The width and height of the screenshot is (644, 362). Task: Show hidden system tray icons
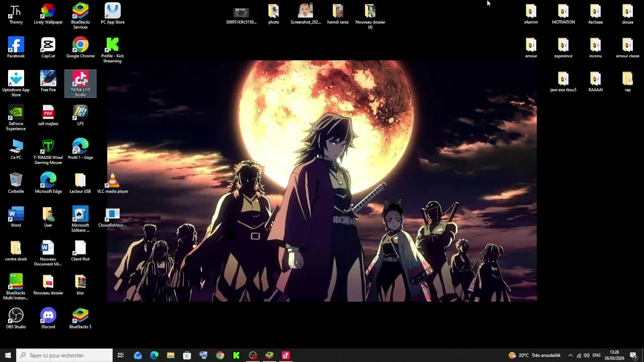coord(570,355)
